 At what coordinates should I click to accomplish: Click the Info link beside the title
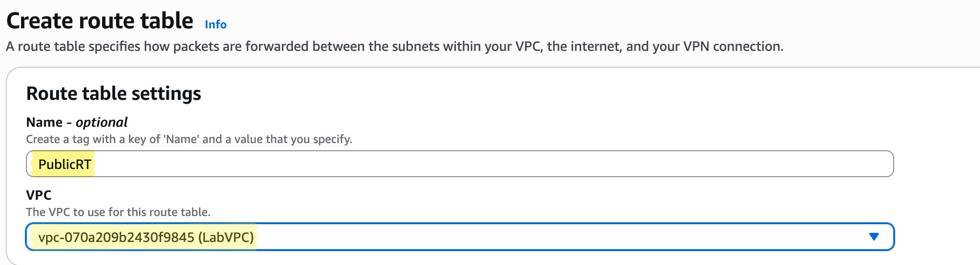click(215, 24)
